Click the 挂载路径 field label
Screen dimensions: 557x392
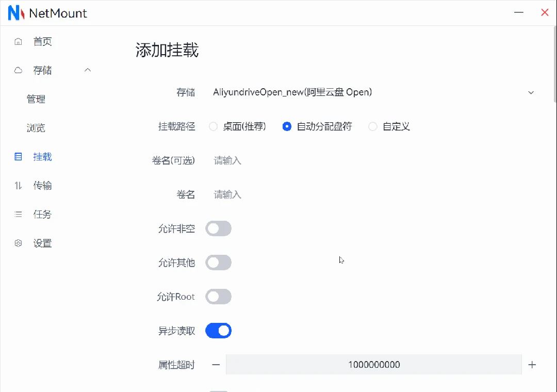[176, 126]
